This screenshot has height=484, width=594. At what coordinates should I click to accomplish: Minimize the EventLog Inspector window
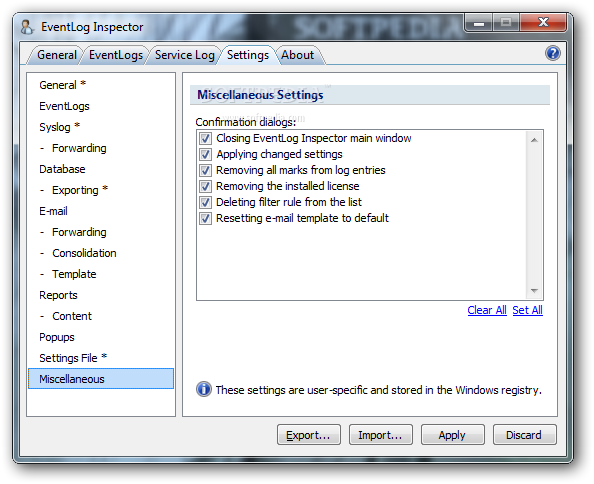tap(479, 23)
